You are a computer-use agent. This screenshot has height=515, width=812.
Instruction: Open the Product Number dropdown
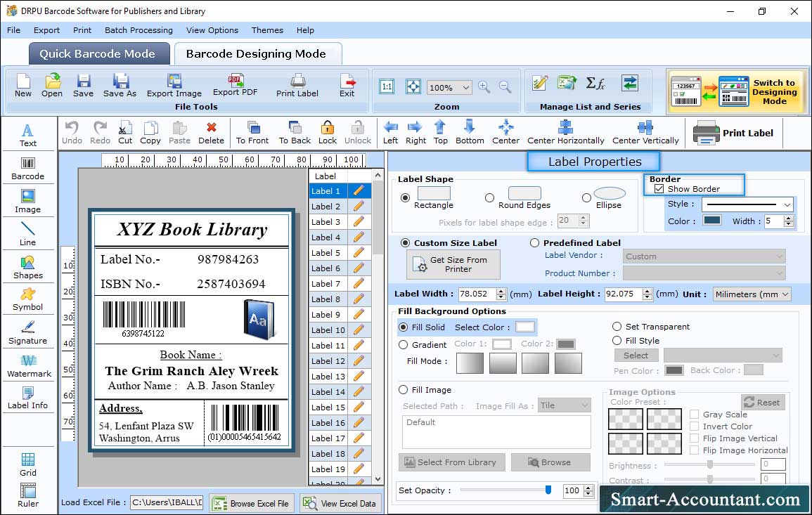click(704, 273)
